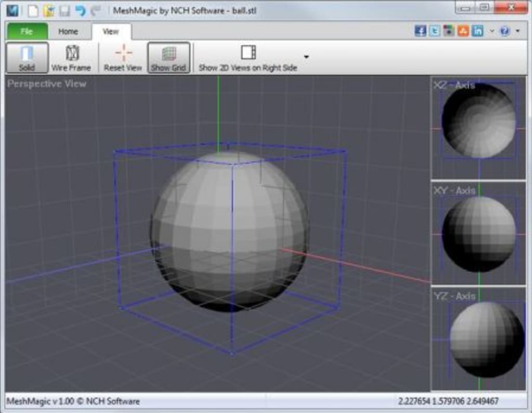The height and width of the screenshot is (413, 532).
Task: Reset the camera with Reset View
Action: click(123, 56)
